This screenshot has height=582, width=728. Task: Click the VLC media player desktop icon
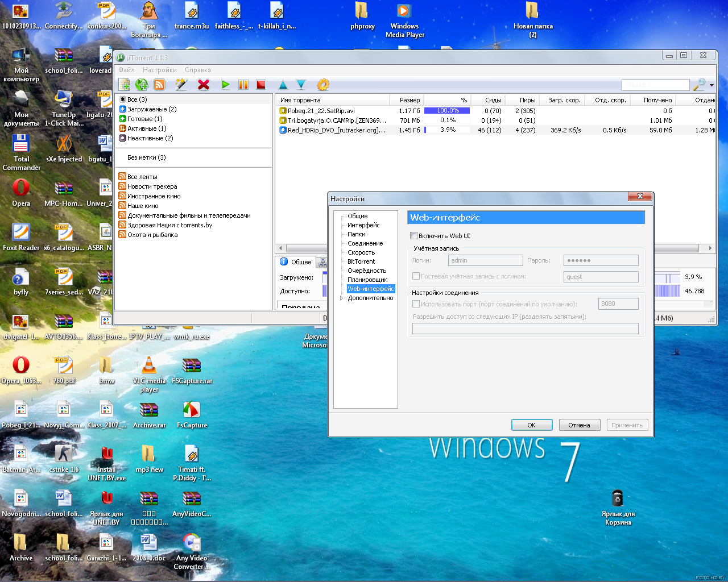coord(149,375)
